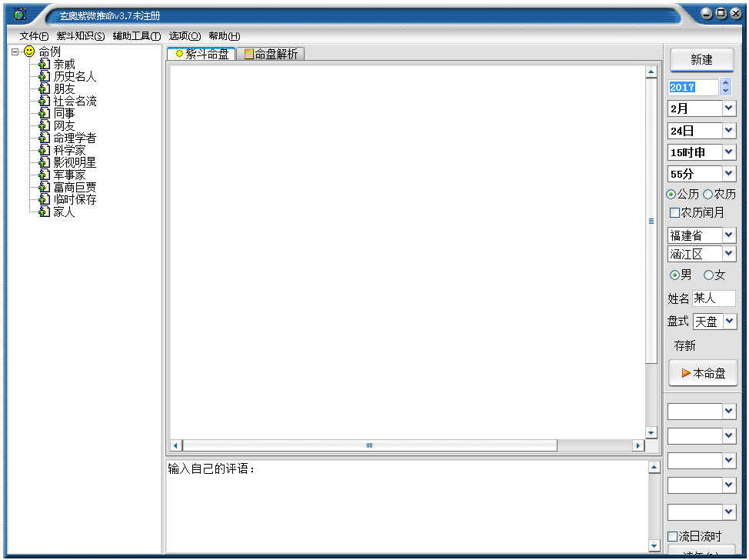Screen dimensions: 749x560
Task: Select the 女 gender radio button
Action: coord(708,275)
